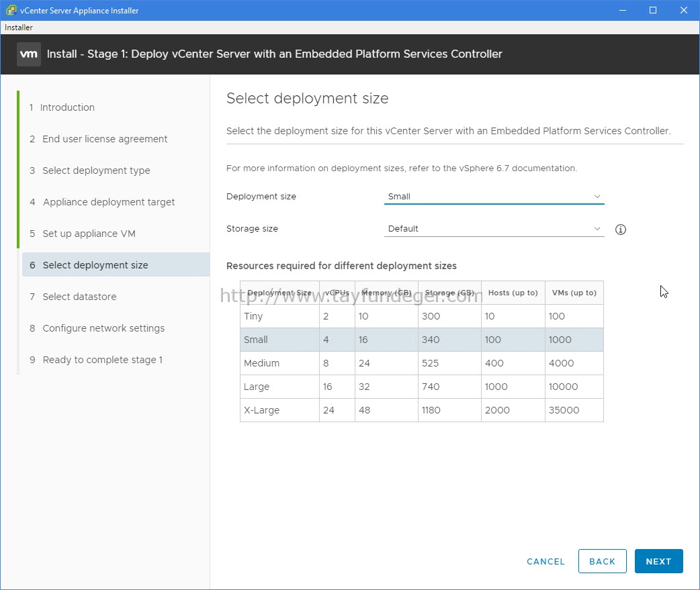
Task: Click the vCenter installer title bar icon
Action: 11,10
